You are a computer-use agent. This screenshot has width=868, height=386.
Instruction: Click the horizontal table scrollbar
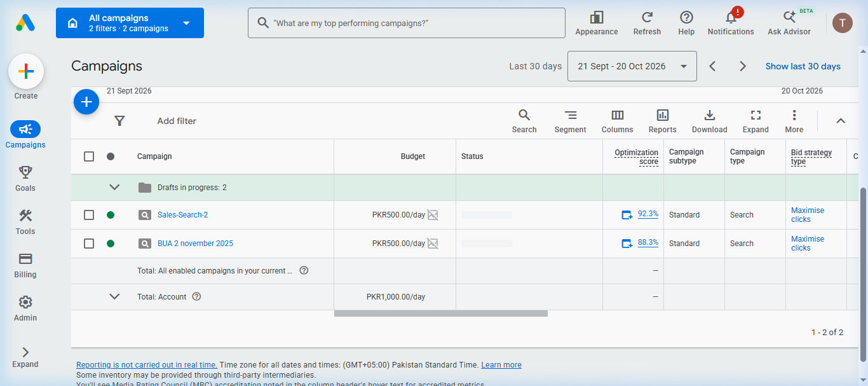[441, 314]
